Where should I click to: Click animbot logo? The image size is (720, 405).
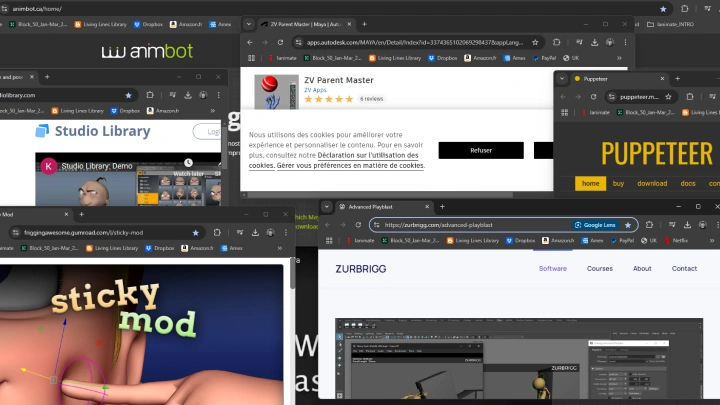pyautogui.click(x=147, y=51)
